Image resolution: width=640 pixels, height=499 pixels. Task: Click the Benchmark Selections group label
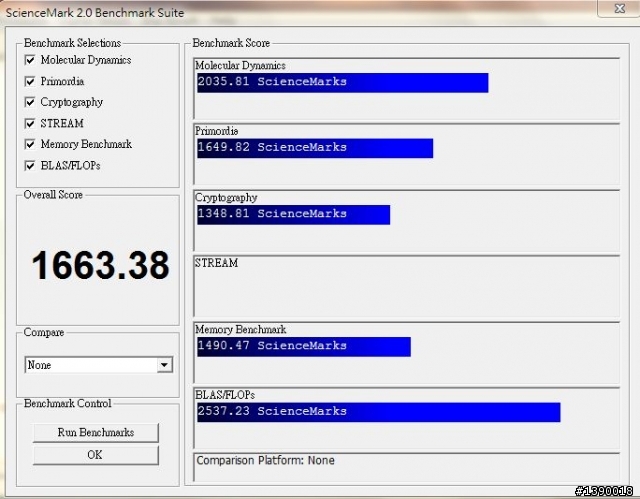[x=72, y=43]
